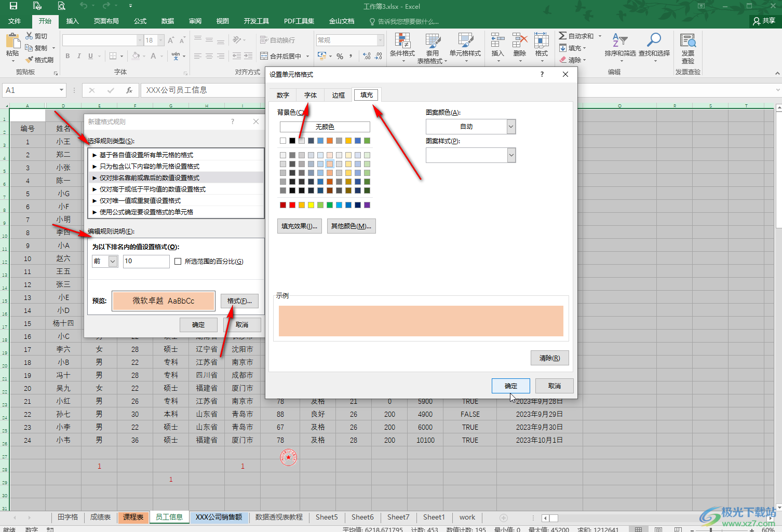Switch to the 数据透视表教程 sheet tab
Screen dimensions: 782x532
(279, 517)
